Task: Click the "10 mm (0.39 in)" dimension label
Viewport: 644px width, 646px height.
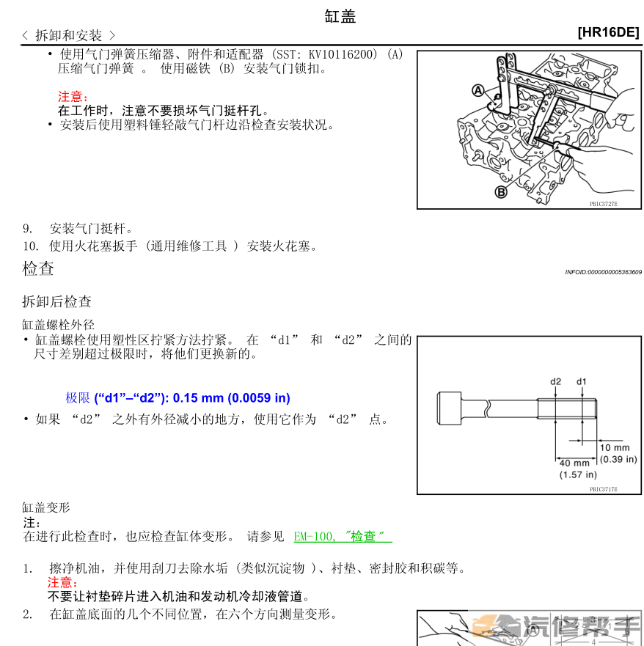Action: [x=618, y=453]
